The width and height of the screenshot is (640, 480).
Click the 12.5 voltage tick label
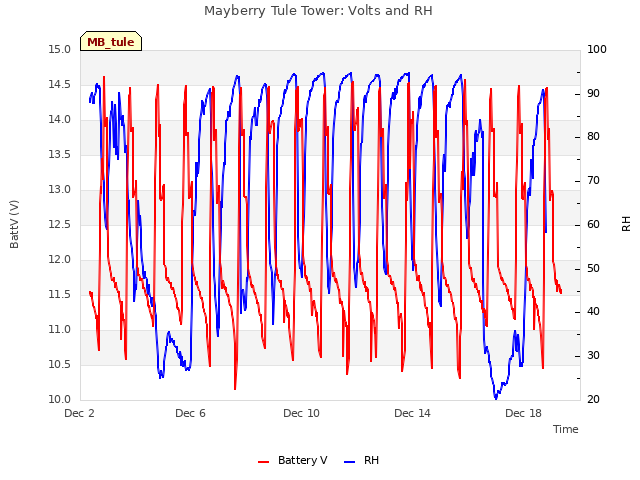(59, 225)
